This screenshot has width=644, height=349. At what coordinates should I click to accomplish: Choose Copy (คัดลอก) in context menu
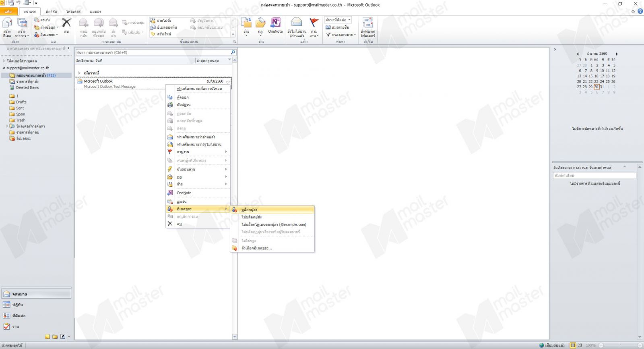click(198, 97)
